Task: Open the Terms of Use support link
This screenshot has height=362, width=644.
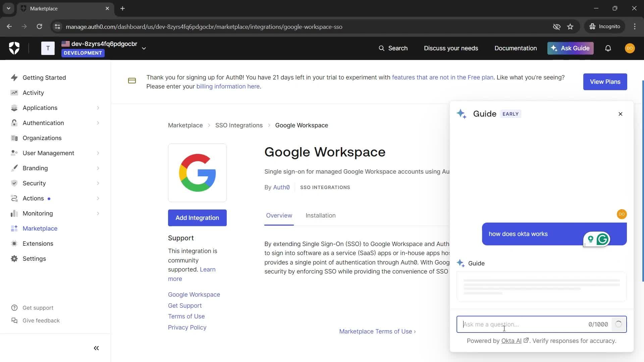Action: point(186,316)
